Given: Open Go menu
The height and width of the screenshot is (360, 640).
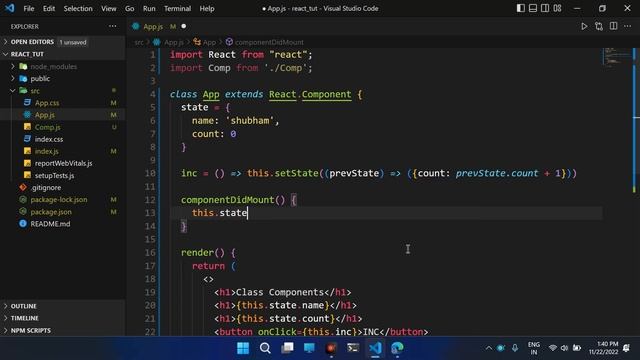Looking at the screenshot, I should pyautogui.click(x=129, y=8).
